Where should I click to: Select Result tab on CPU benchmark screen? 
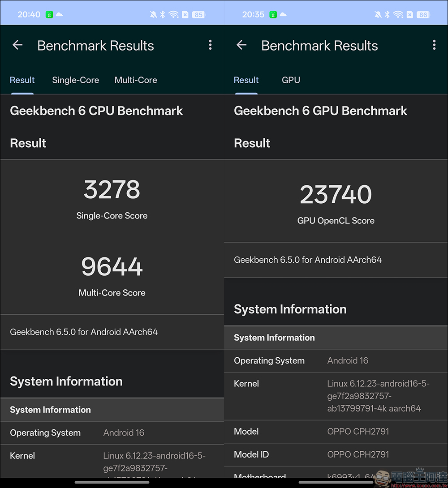coord(22,80)
